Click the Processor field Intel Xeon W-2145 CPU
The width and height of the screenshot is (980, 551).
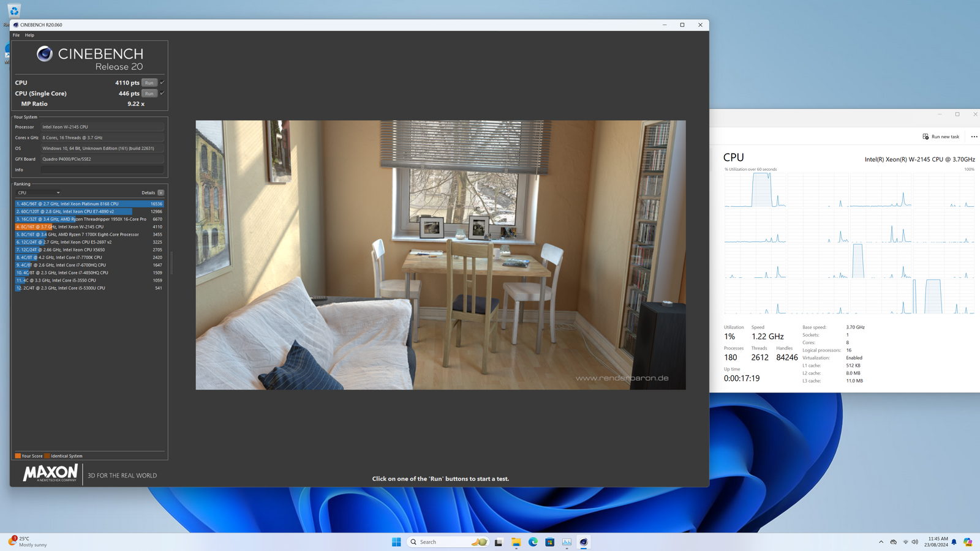tap(102, 127)
